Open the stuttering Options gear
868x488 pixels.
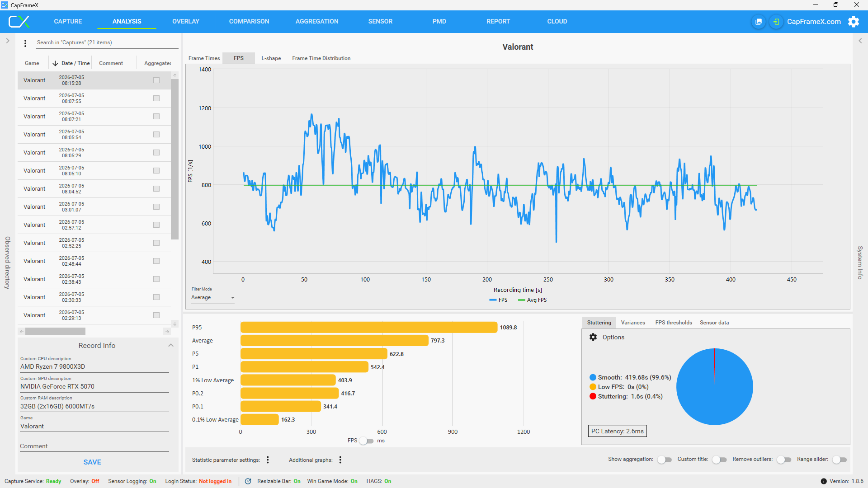coord(593,337)
